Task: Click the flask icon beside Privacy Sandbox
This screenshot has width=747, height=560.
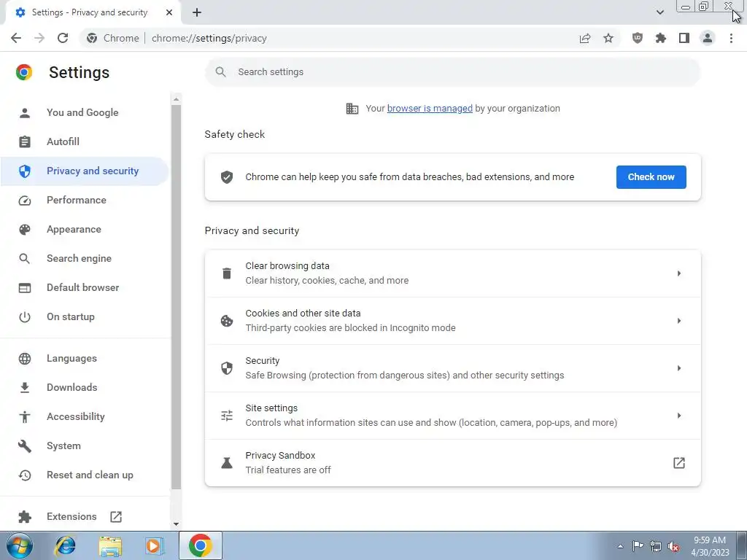Action: pos(227,463)
